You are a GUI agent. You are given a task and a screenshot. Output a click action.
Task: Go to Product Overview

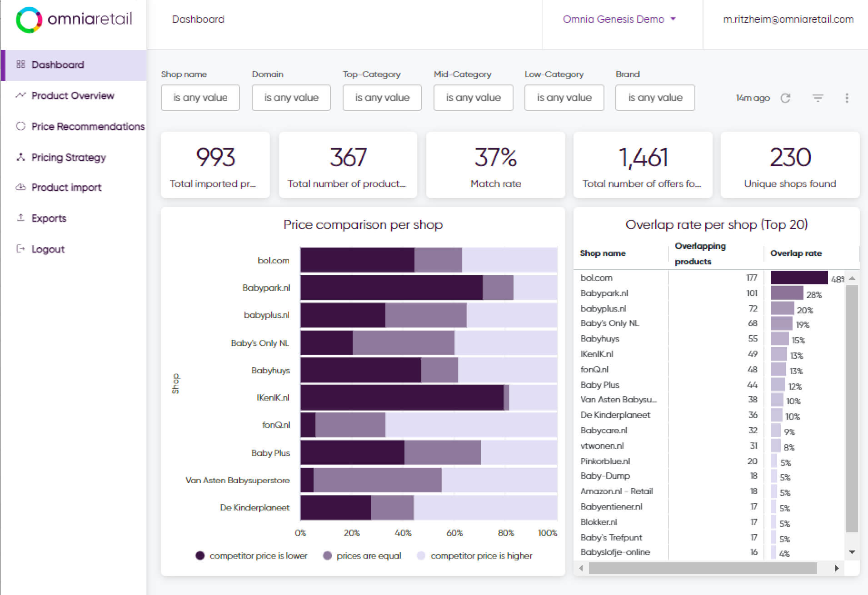click(73, 95)
